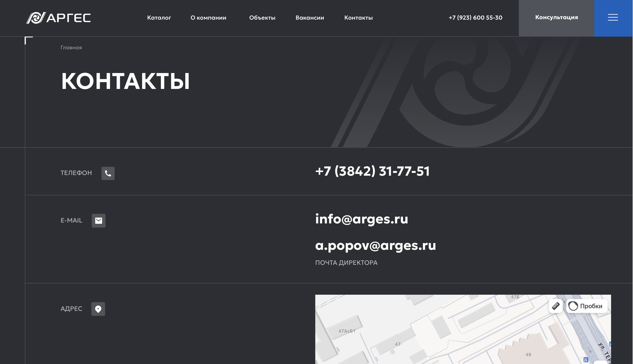Click the АДРЕС label
The image size is (633, 364).
point(71,309)
